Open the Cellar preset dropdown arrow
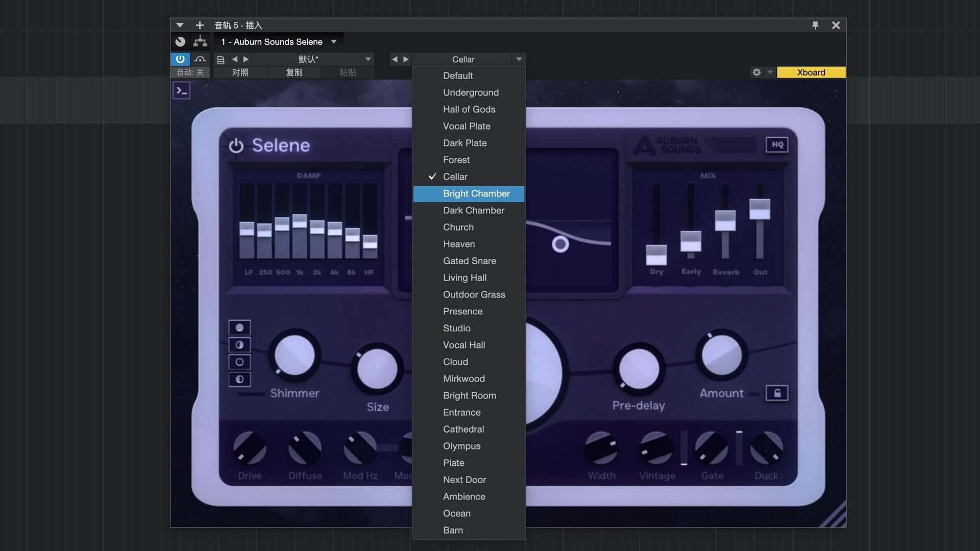The width and height of the screenshot is (980, 551). [519, 60]
